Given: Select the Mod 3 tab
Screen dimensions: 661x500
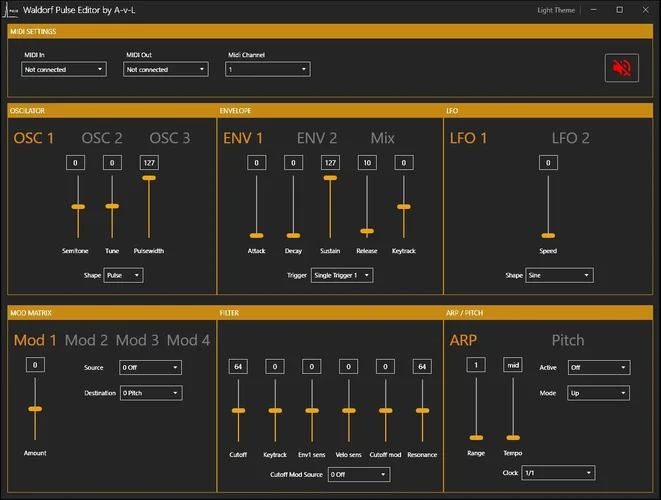Looking at the screenshot, I should tap(137, 340).
